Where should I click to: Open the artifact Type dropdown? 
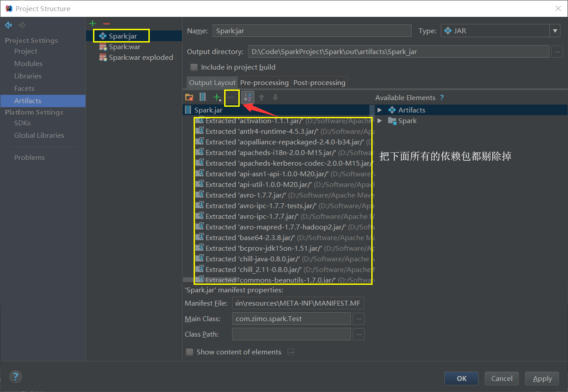pyautogui.click(x=501, y=31)
